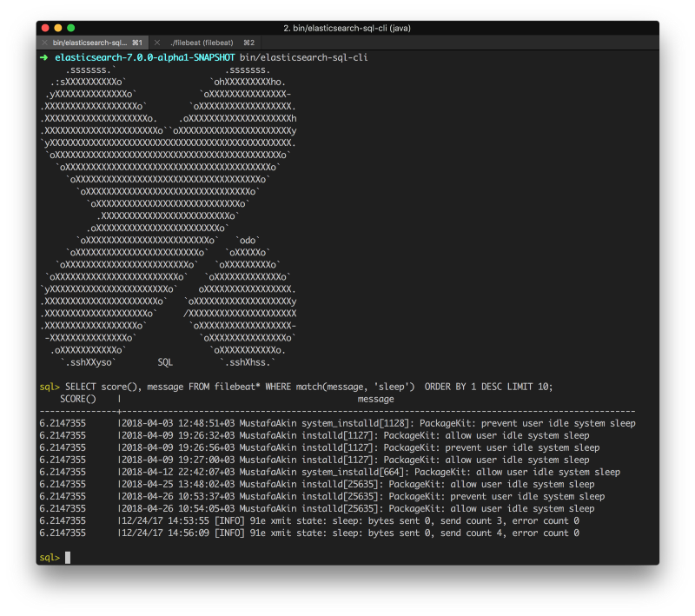Click the cursor at the empty sql> prompt

[68, 557]
